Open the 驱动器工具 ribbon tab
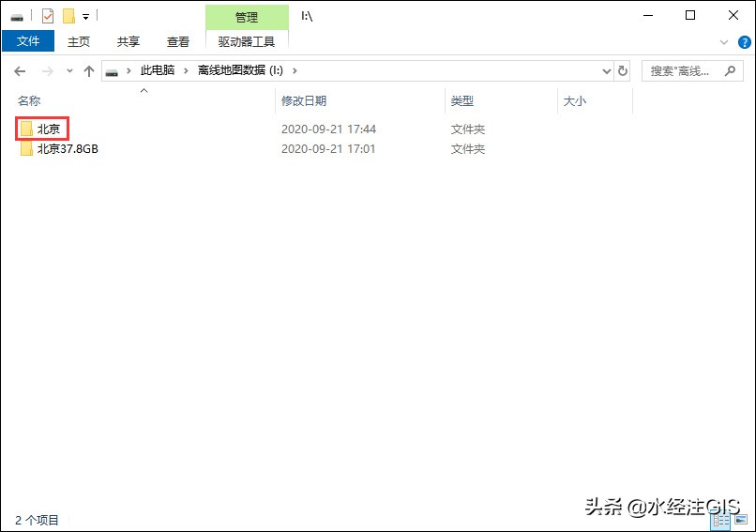The width and height of the screenshot is (756, 532). (x=247, y=41)
